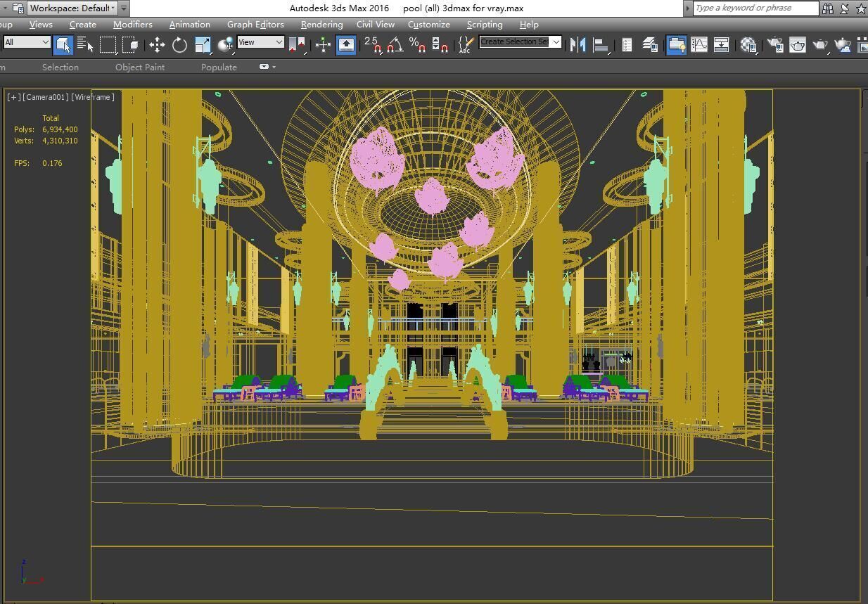Click the Favorites star icon
The image size is (868, 604).
862,8
